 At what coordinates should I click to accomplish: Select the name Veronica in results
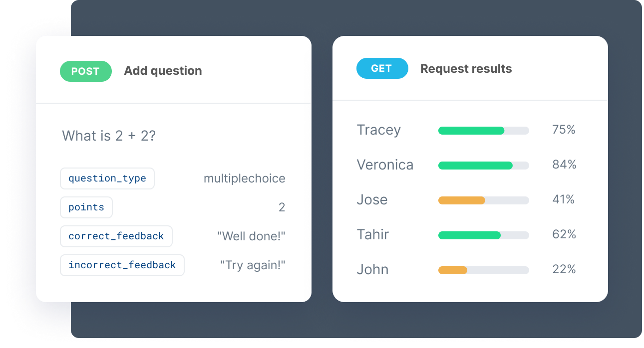pos(385,165)
